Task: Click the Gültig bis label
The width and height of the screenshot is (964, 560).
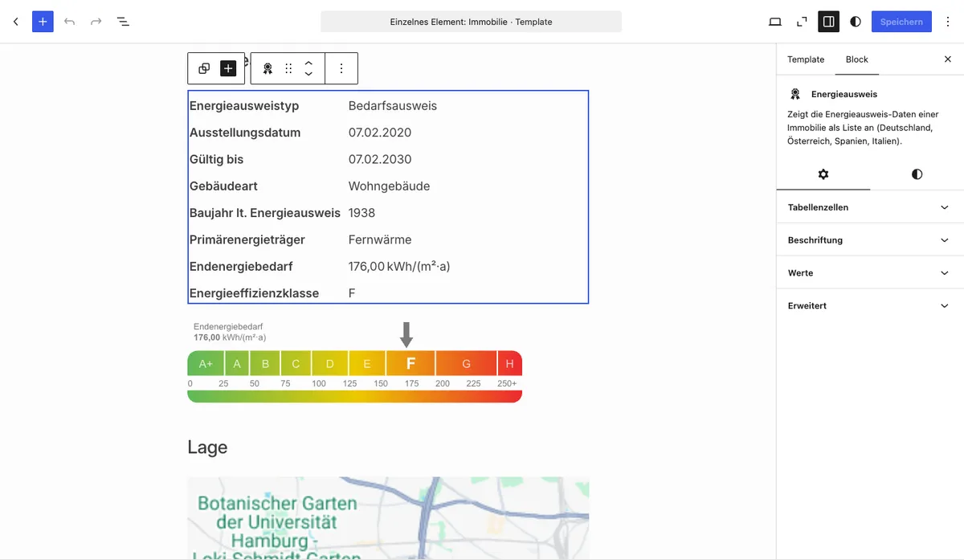Action: coord(216,159)
